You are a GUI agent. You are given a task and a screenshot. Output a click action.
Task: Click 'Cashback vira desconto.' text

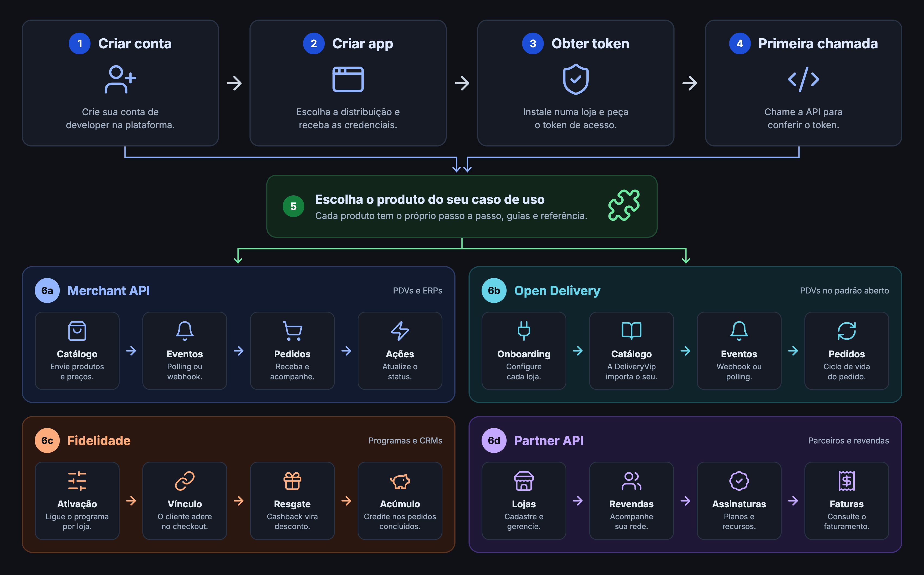(292, 521)
